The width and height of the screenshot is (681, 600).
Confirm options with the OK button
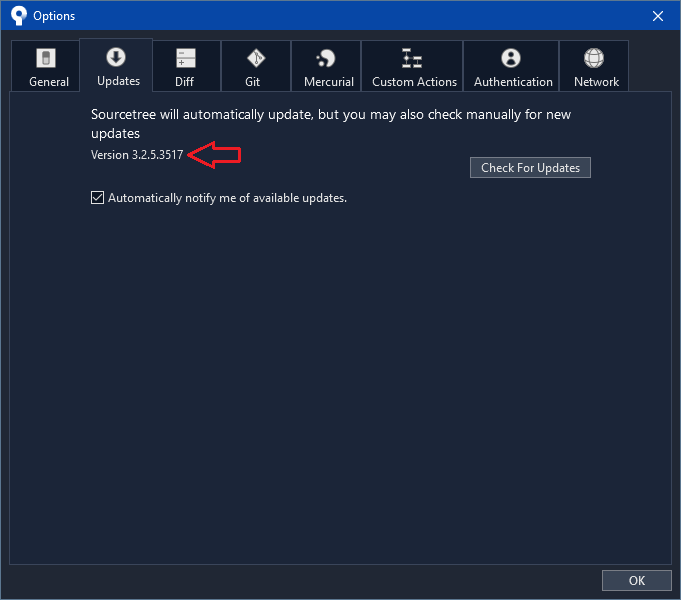[636, 580]
